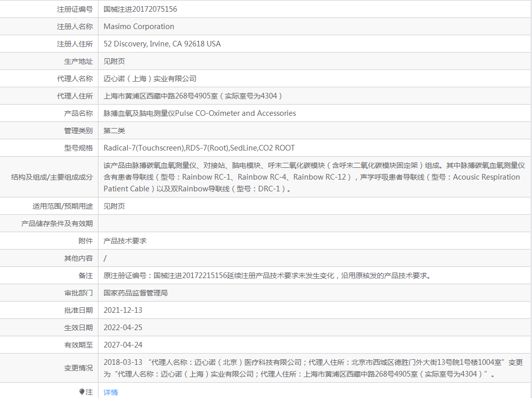532x398 pixels.
Task: Click structure description mentioning Rainbow RC-1
Action: coord(314,177)
